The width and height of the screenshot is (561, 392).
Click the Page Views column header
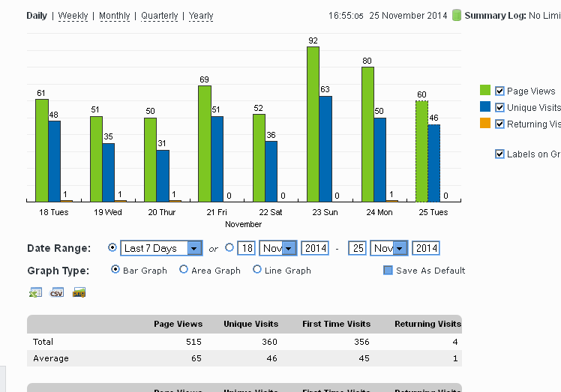(x=178, y=324)
